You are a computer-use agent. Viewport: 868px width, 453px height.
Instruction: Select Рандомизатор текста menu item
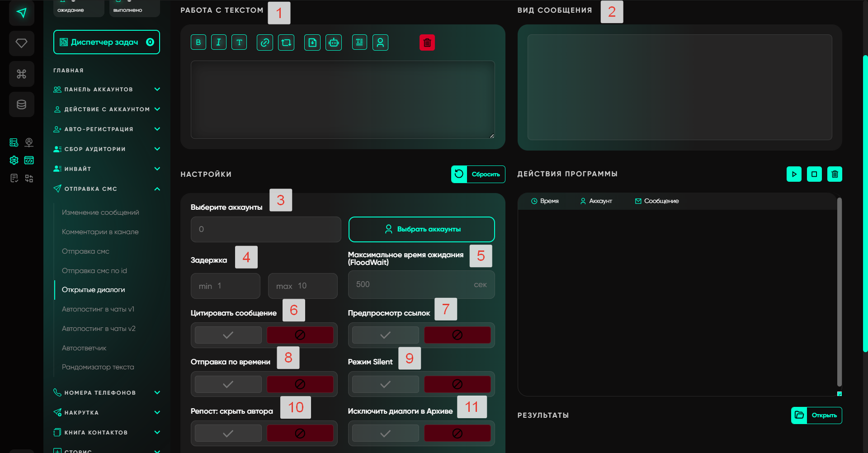(x=98, y=367)
